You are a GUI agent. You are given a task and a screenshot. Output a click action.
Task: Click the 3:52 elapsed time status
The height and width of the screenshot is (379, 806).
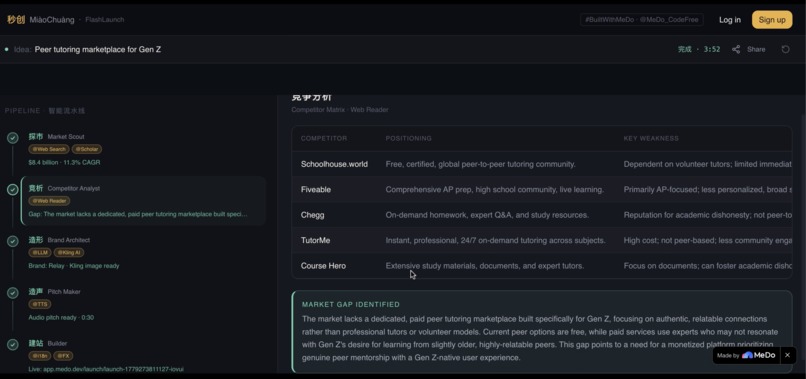[712, 49]
